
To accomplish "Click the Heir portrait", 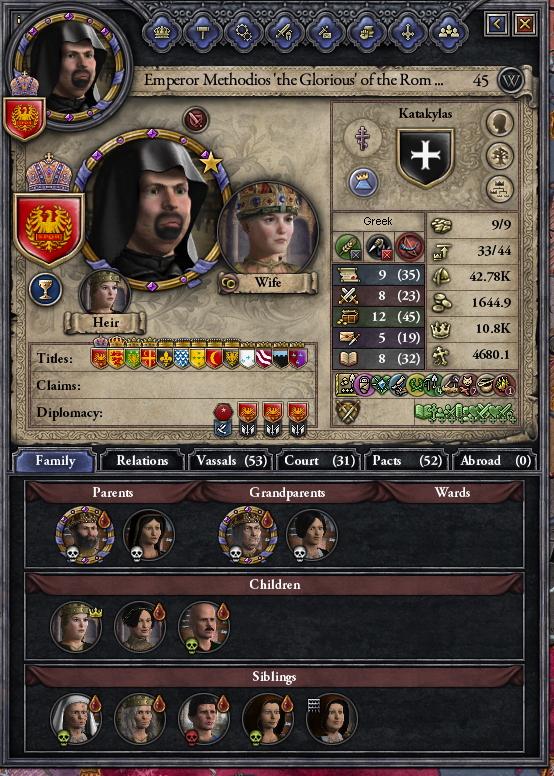I will (104, 294).
